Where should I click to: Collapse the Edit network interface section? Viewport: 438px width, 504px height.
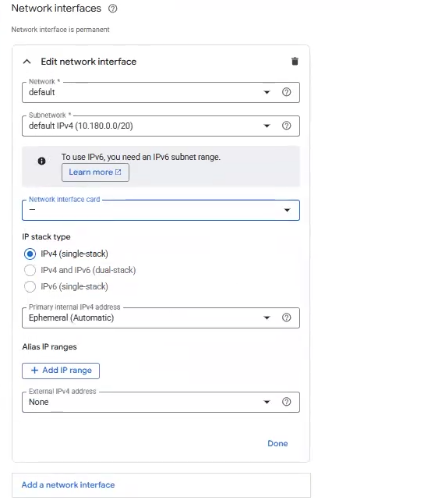click(27, 62)
